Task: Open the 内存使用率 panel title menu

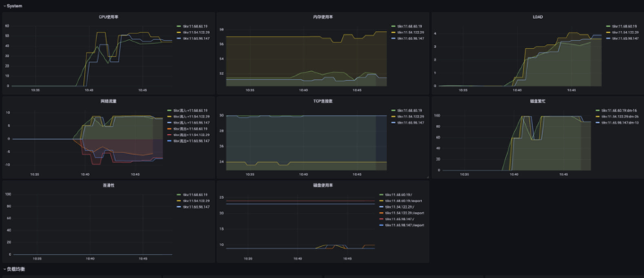Action: click(323, 17)
